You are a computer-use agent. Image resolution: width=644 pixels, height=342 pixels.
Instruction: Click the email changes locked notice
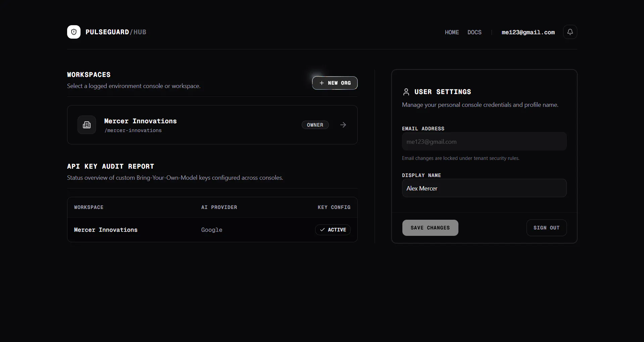click(x=460, y=158)
